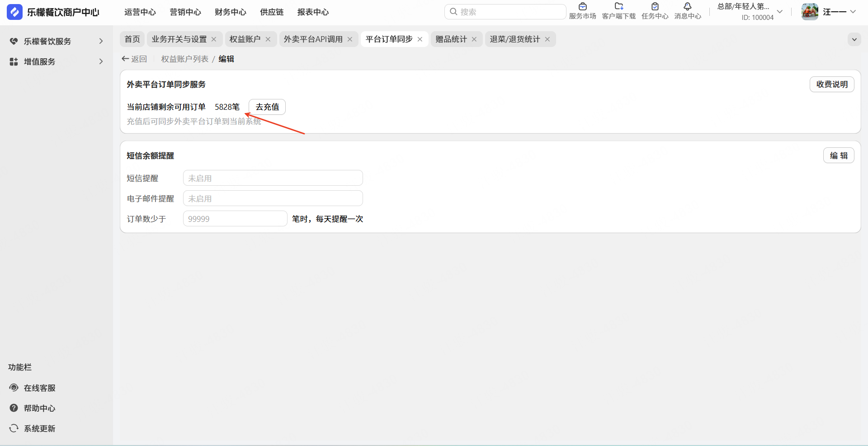Expand the 增值服务 sidebar chevron
The height and width of the screenshot is (446, 868).
pos(101,61)
